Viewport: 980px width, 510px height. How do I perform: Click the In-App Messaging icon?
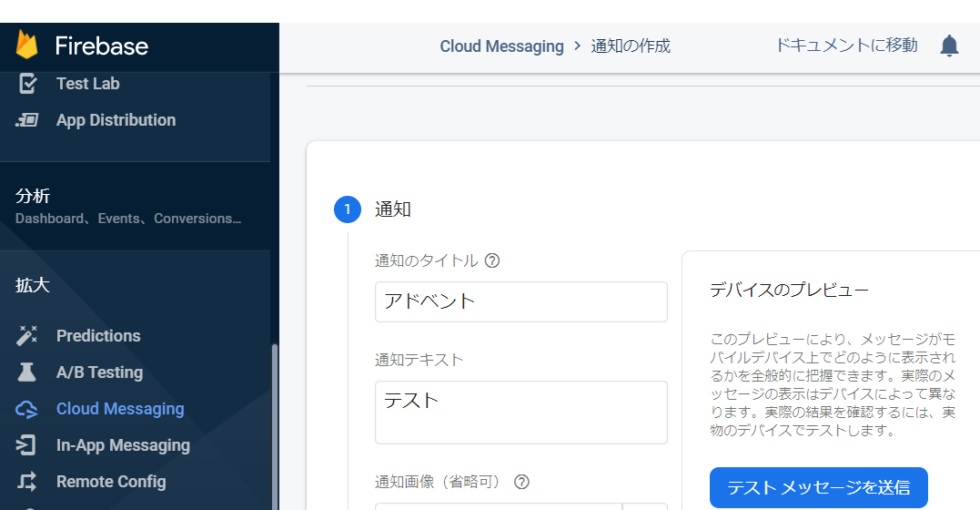point(27,445)
